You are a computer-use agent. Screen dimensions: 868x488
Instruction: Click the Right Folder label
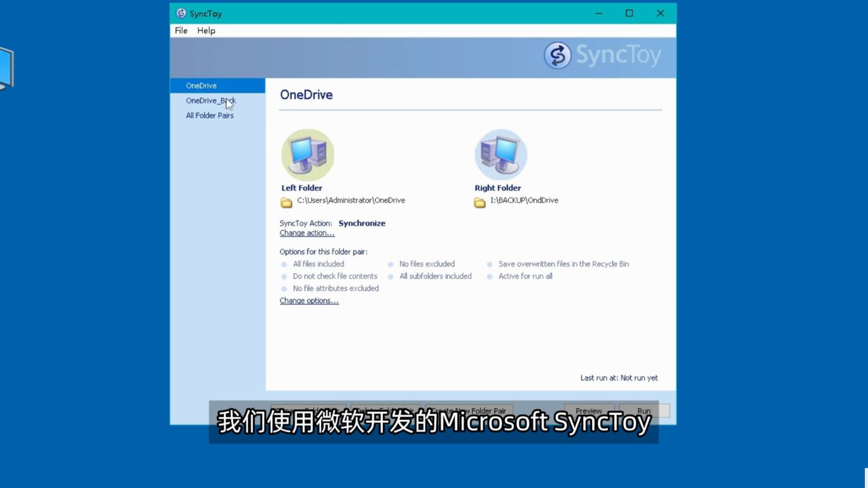(x=498, y=188)
